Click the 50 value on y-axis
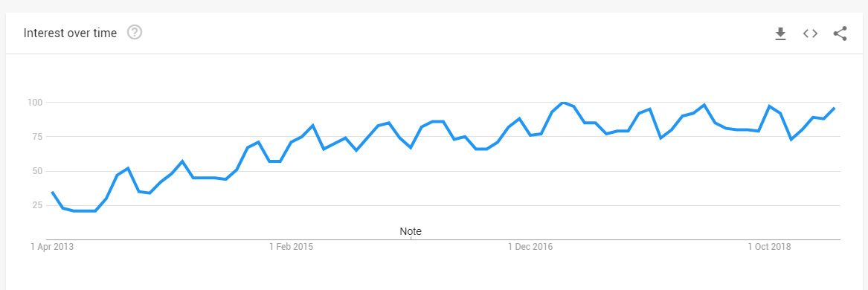The image size is (868, 290). point(36,171)
